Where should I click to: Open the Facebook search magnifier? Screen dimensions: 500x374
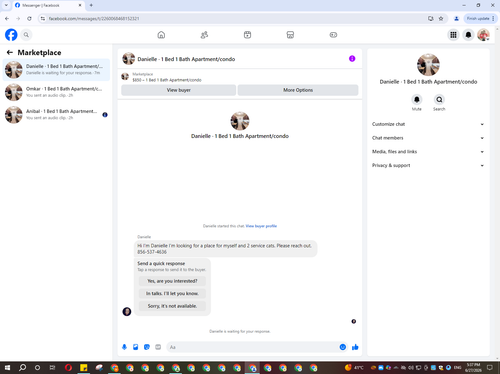(x=26, y=35)
